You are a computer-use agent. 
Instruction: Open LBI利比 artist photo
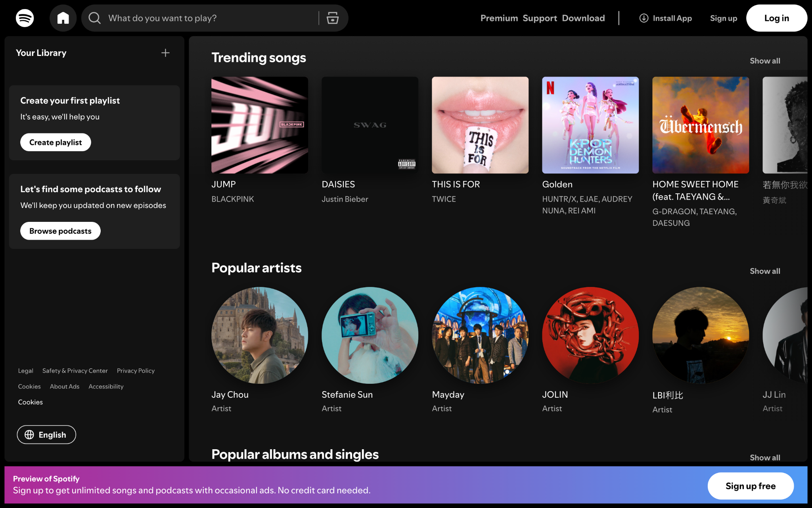[x=701, y=335]
